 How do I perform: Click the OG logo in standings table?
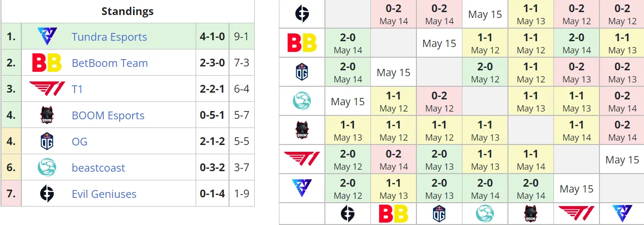tap(47, 142)
